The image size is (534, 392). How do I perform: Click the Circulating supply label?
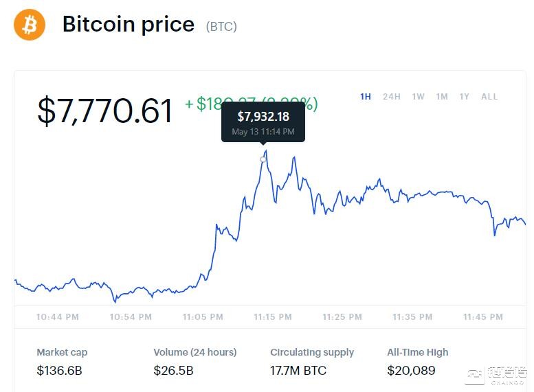pyautogui.click(x=312, y=352)
